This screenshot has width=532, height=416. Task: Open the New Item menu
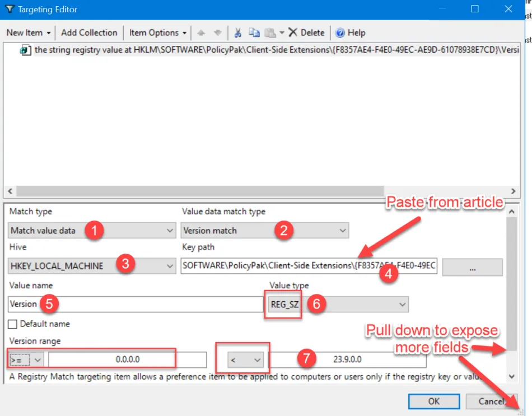(29, 32)
